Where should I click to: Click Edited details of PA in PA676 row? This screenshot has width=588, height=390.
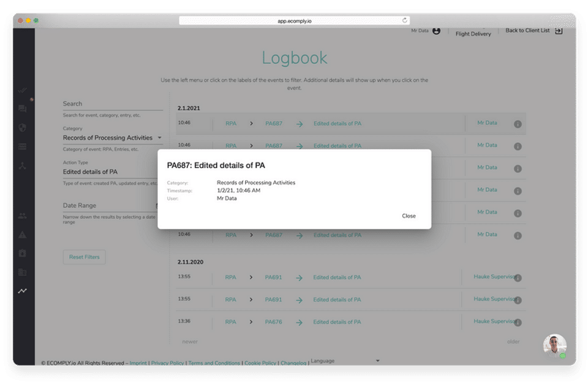(x=337, y=322)
